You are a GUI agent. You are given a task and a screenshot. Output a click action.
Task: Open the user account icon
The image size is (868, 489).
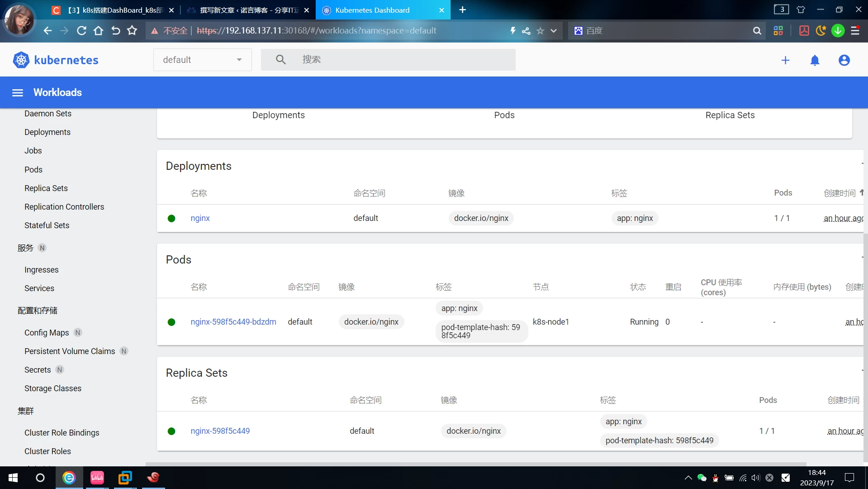pyautogui.click(x=844, y=60)
